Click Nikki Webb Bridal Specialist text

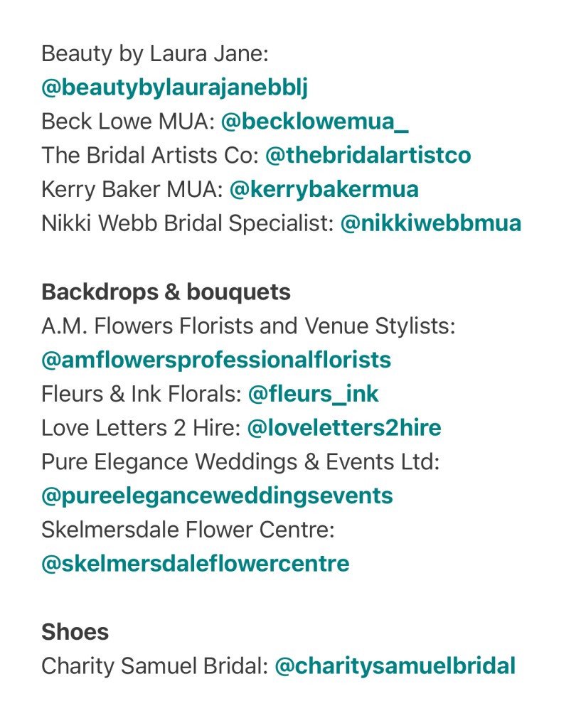(188, 223)
